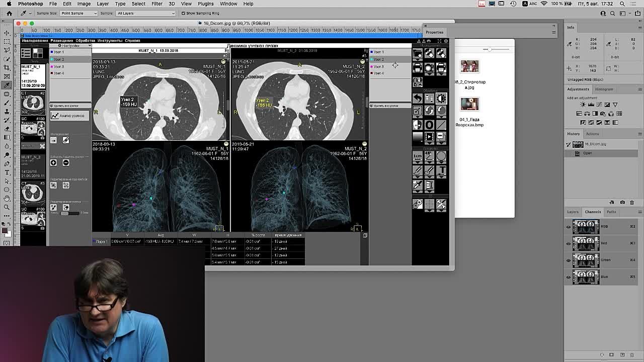Select the Horizontal Type tool

[7, 172]
